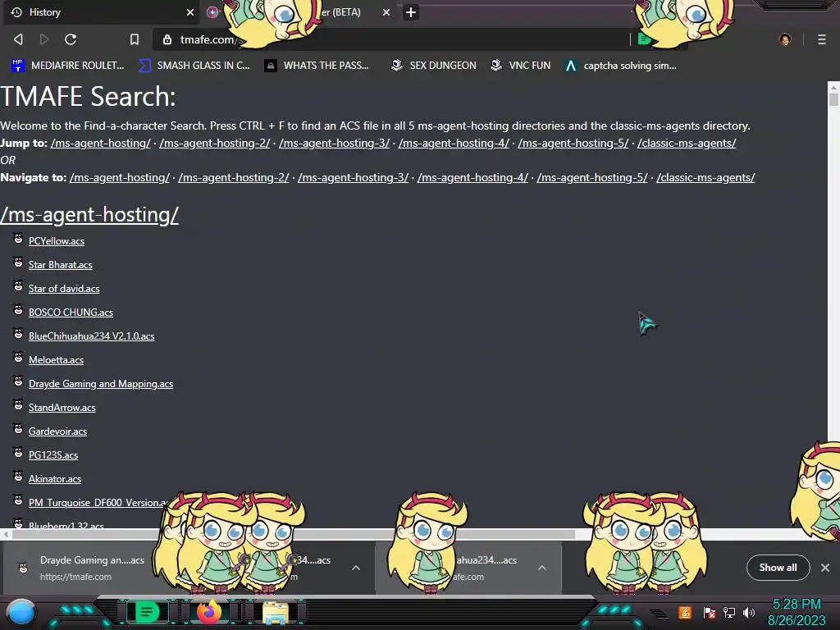The width and height of the screenshot is (840, 630).
Task: Open MEDIAFIRE ROULET... bookmark
Action: (67, 66)
